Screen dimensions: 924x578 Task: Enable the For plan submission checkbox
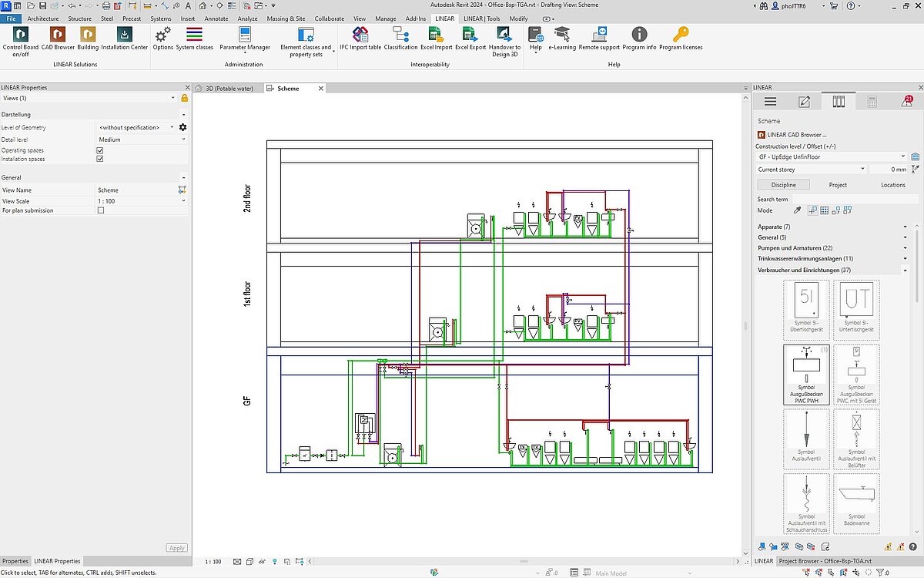100,210
